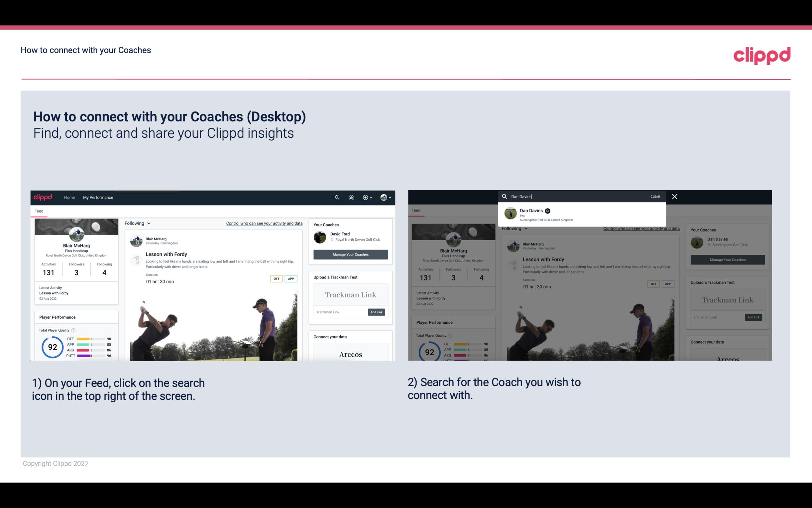Click the PUTT performance bar indicator
This screenshot has height=508, width=812.
point(91,355)
